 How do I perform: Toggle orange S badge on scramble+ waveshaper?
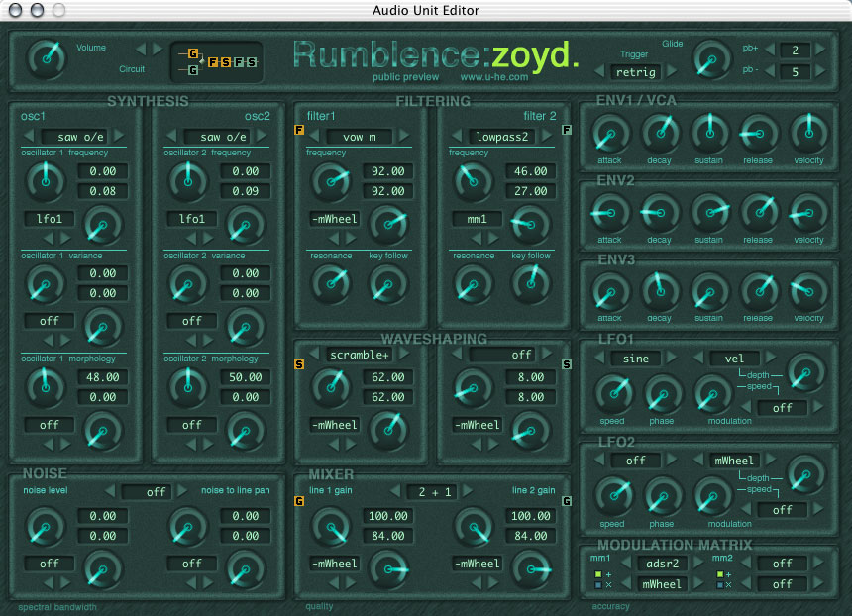(299, 364)
